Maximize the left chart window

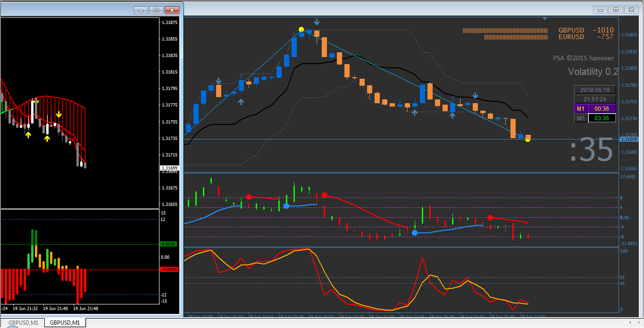(x=157, y=10)
